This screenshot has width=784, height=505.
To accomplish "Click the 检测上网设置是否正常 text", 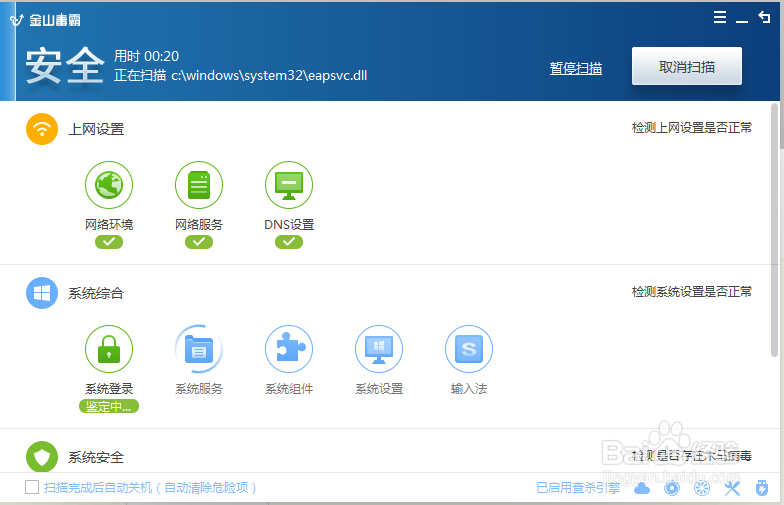I will (692, 128).
